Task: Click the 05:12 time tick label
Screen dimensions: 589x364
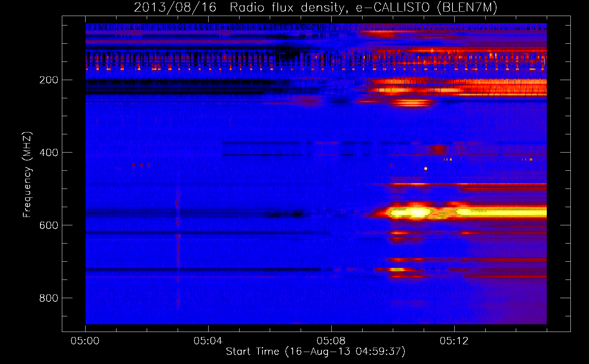Action: 454,341
